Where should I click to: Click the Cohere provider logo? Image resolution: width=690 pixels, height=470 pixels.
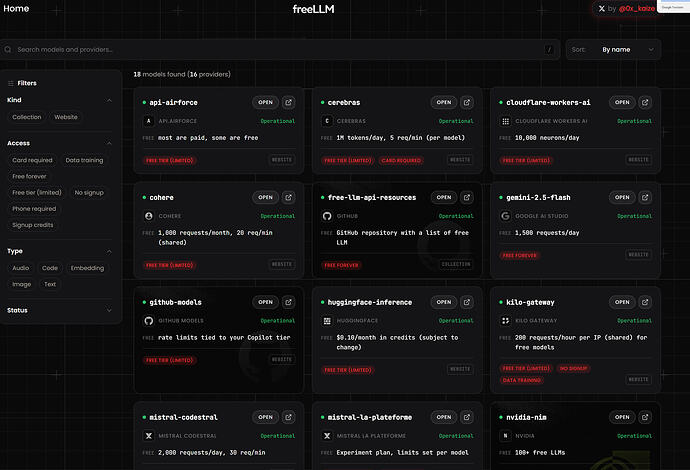click(148, 216)
